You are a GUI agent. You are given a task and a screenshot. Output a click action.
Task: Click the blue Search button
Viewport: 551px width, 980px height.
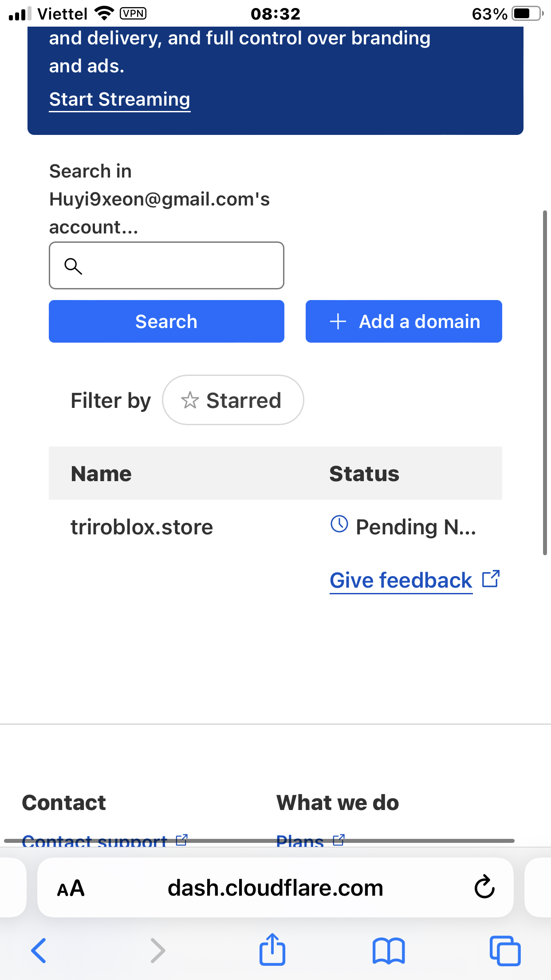pyautogui.click(x=166, y=321)
